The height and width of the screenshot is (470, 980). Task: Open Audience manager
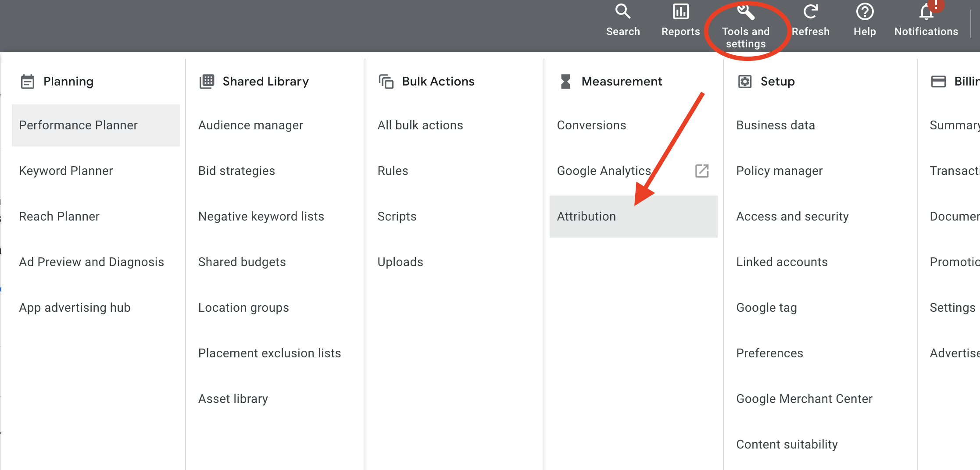tap(250, 125)
